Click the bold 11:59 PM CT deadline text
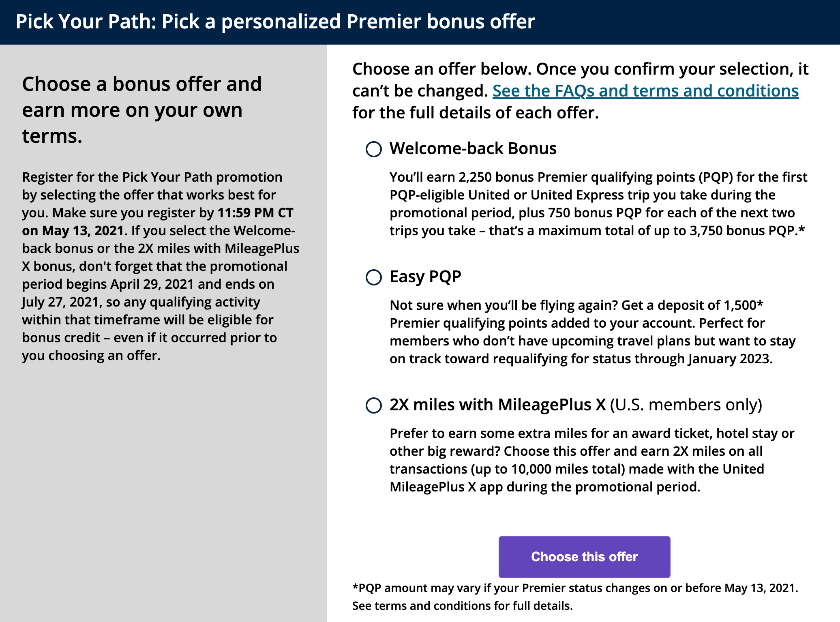 tap(255, 213)
